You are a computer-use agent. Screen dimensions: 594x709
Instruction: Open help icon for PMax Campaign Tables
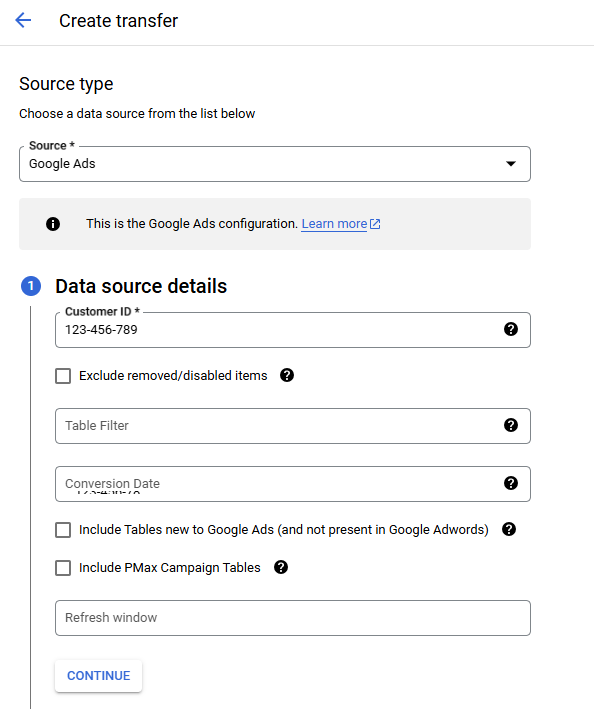(x=281, y=567)
